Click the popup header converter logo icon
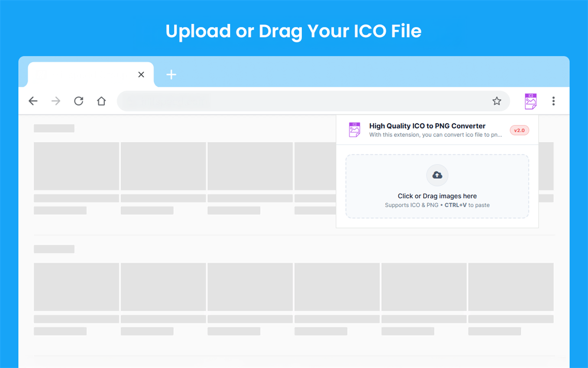This screenshot has height=368, width=588. pyautogui.click(x=354, y=130)
